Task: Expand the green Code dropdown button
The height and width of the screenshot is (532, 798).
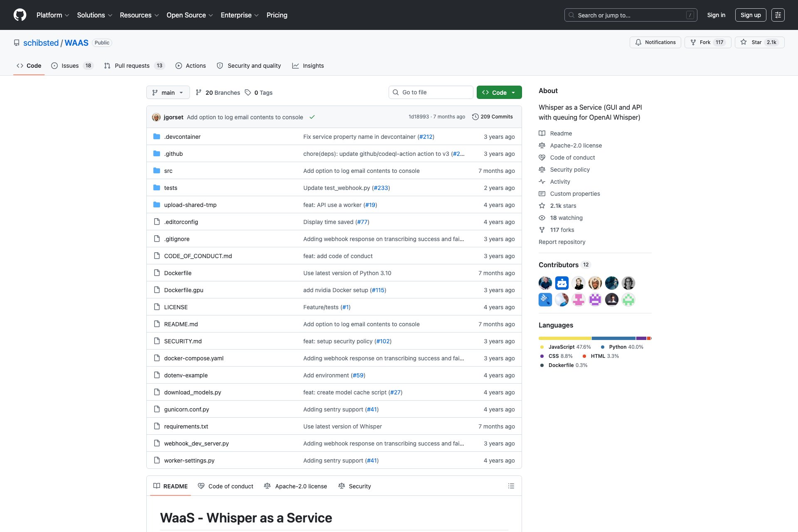Action: pos(499,92)
